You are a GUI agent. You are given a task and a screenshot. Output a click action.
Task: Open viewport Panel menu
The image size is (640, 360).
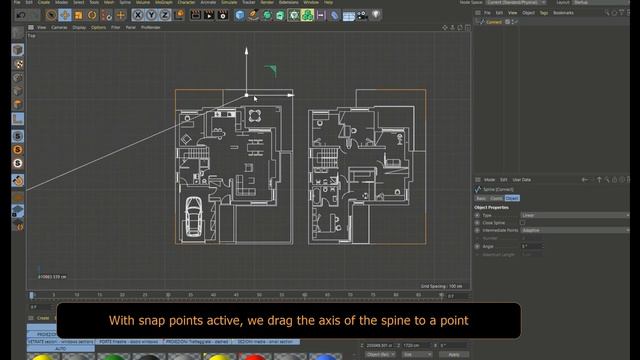131,27
